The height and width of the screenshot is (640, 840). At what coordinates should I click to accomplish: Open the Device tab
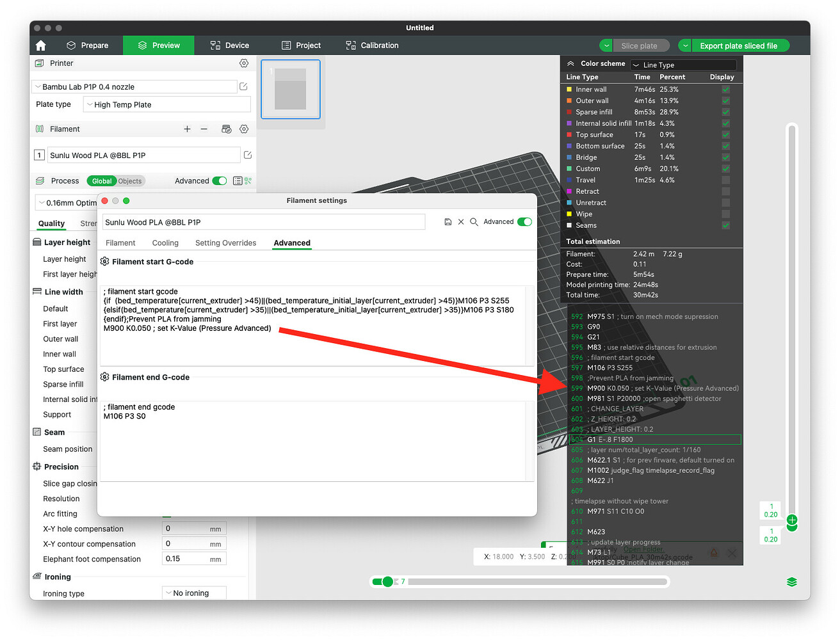tap(230, 45)
